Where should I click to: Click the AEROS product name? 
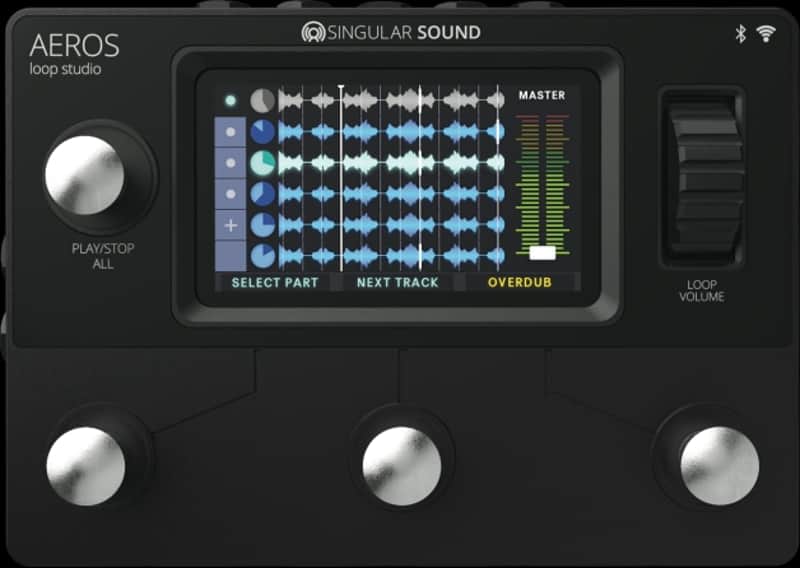tap(74, 45)
